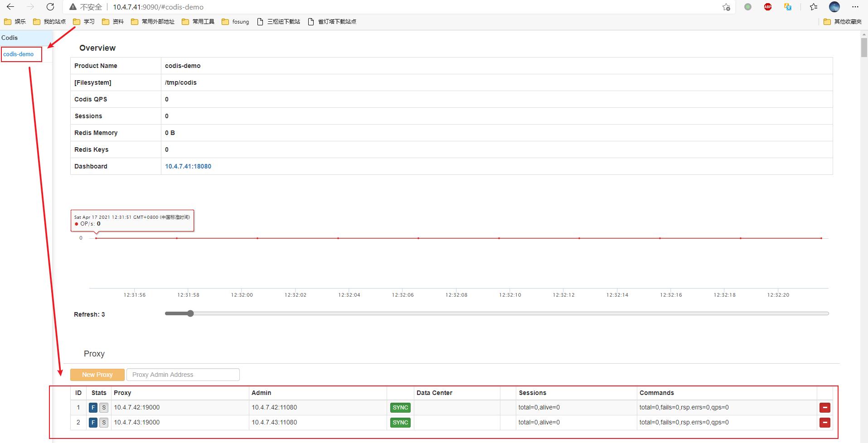Open the translate extension icon
868x443 pixels.
(788, 7)
